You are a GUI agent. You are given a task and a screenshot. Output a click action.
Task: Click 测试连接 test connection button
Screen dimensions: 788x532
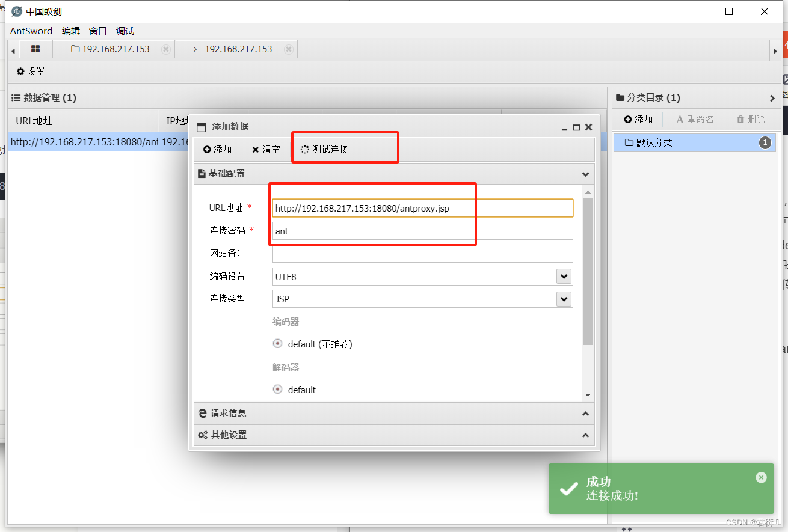click(x=324, y=150)
